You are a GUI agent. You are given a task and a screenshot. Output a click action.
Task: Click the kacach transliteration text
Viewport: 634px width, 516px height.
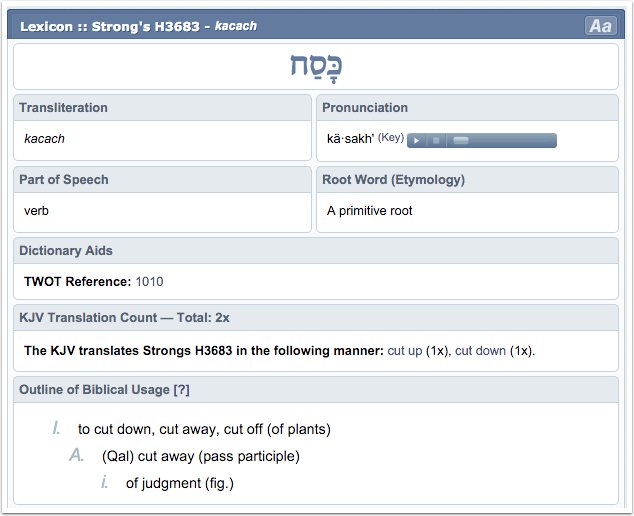click(45, 139)
